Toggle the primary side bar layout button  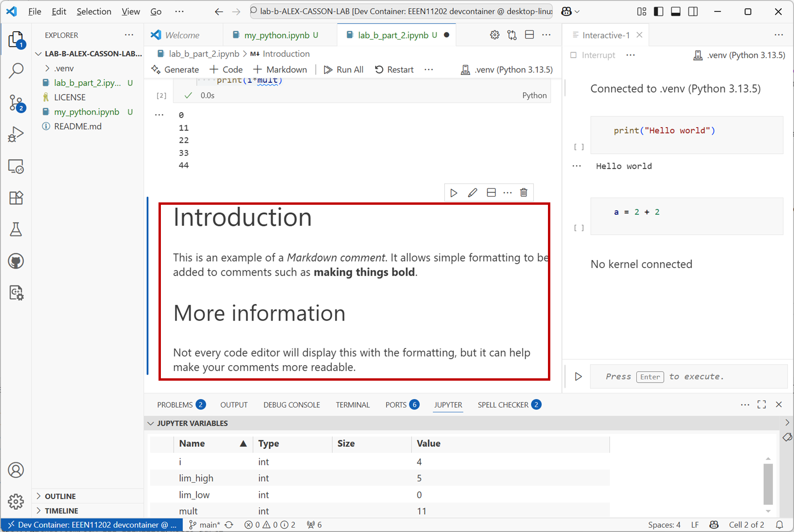(658, 11)
